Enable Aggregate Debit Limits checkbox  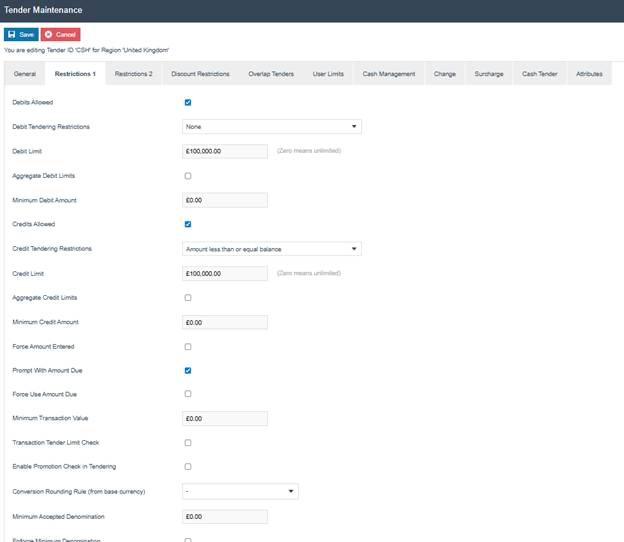point(188,176)
